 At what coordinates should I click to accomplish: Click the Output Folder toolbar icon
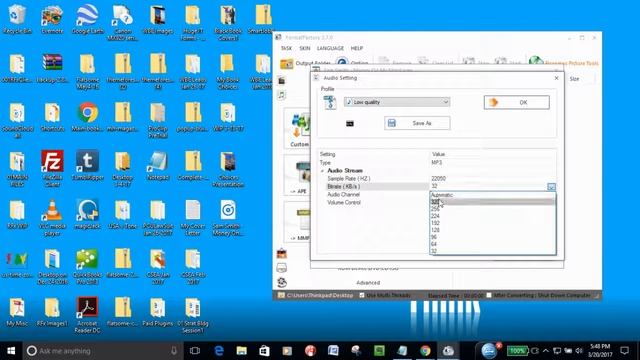[x=287, y=63]
